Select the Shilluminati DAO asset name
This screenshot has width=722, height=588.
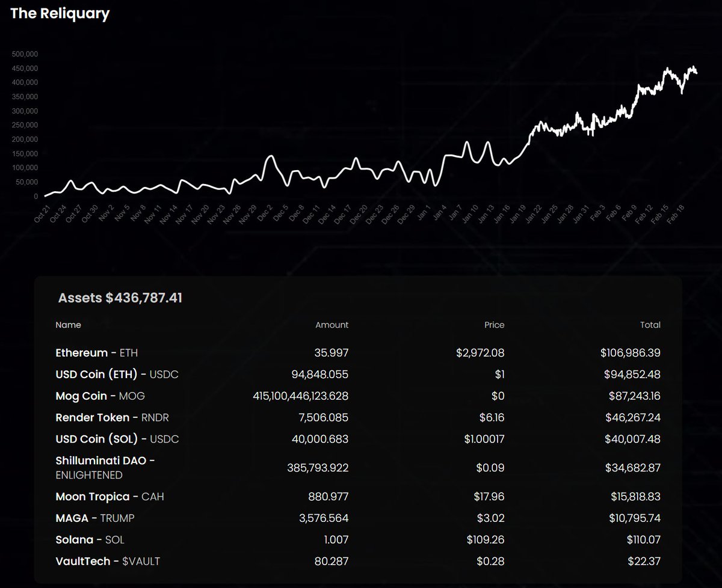[x=105, y=468]
